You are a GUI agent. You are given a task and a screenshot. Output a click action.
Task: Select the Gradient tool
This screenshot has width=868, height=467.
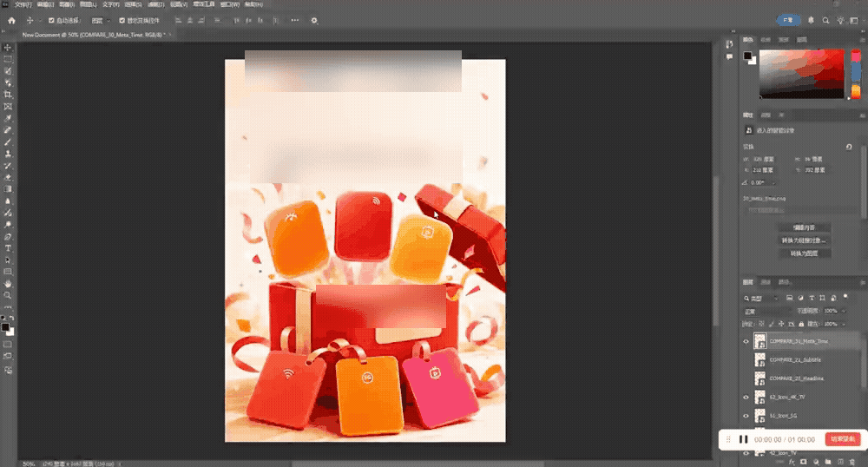(8, 189)
